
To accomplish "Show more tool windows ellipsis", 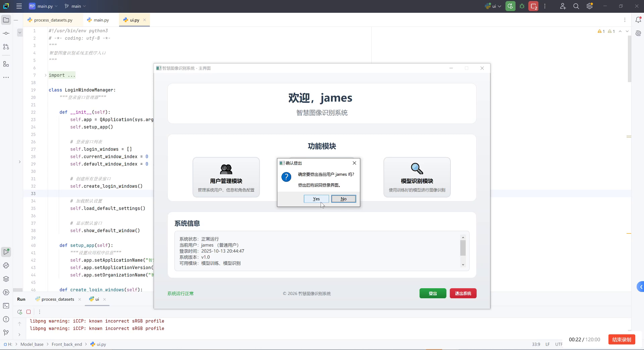I will click(6, 77).
